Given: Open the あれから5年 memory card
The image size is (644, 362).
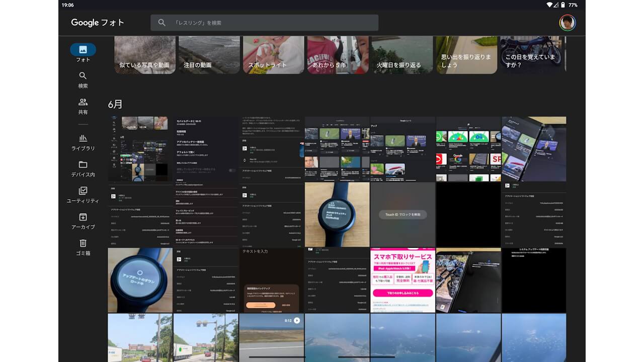Looking at the screenshot, I should click(x=338, y=55).
